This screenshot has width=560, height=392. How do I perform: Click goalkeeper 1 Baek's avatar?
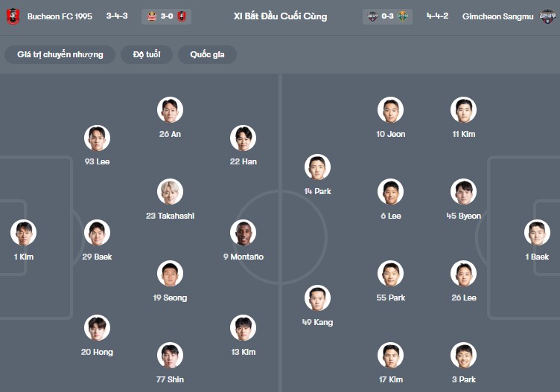[x=536, y=232]
